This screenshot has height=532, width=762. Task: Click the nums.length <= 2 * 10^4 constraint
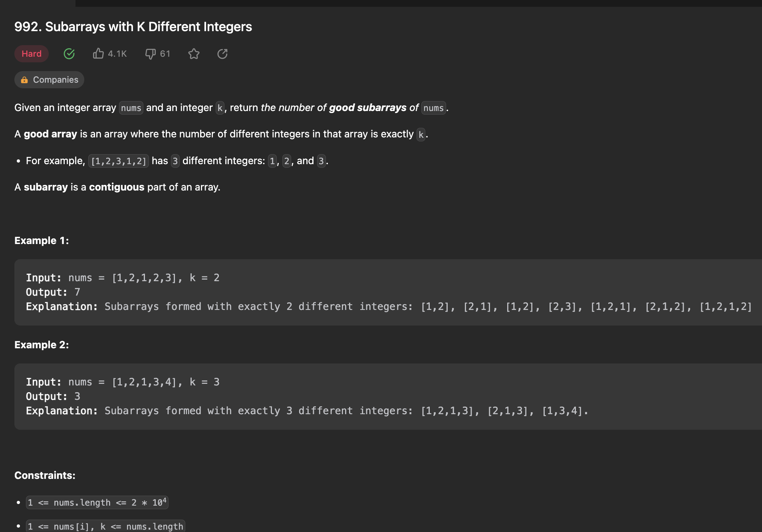(97, 502)
